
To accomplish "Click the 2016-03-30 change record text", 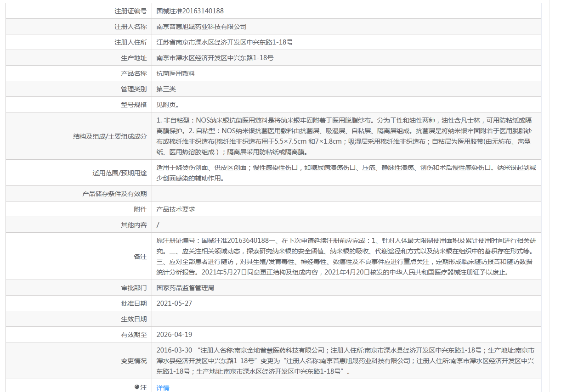I will [346, 361].
